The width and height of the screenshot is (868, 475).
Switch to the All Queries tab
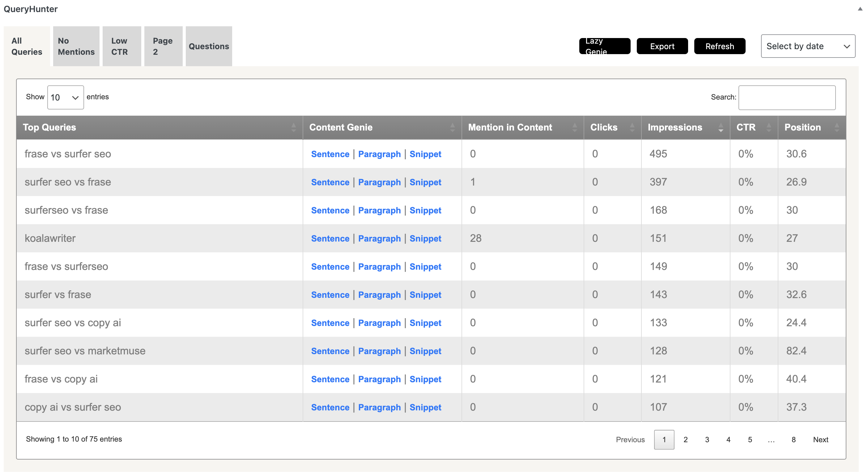click(x=27, y=46)
